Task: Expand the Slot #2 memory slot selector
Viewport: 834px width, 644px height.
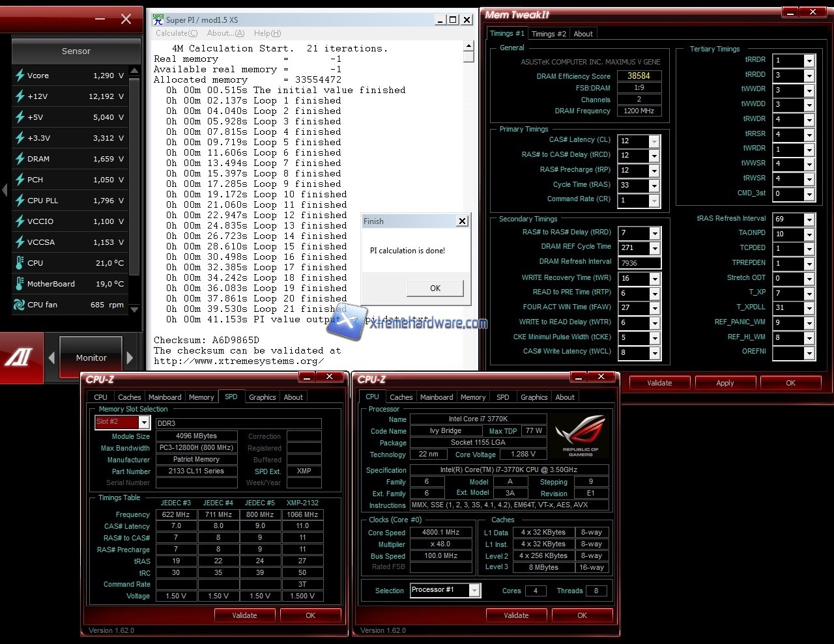Action: [144, 423]
